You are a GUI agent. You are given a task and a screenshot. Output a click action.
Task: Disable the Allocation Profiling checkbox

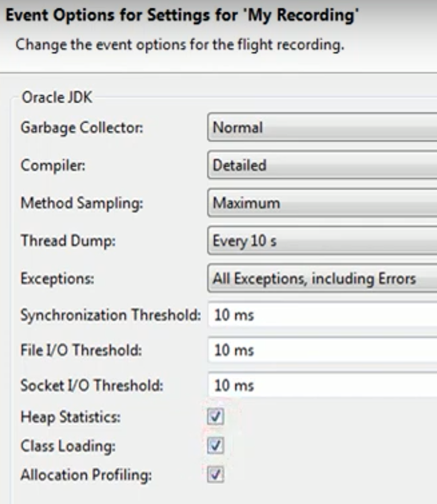(x=216, y=475)
